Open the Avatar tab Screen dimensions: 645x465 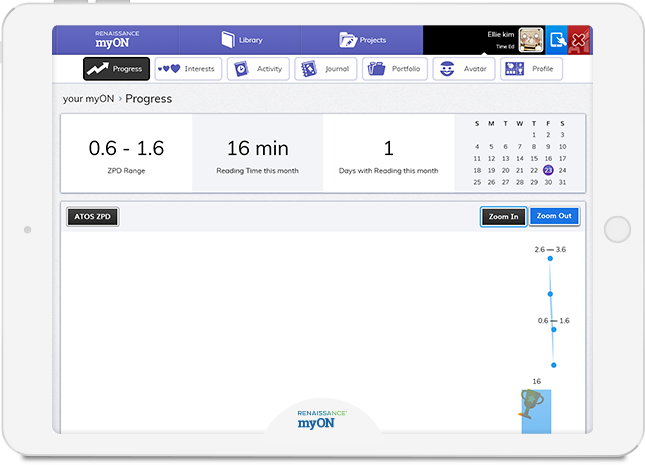tap(464, 69)
